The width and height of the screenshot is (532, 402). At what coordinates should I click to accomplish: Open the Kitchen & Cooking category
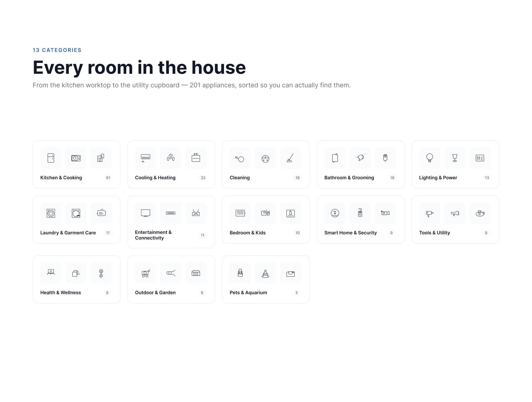tap(77, 164)
